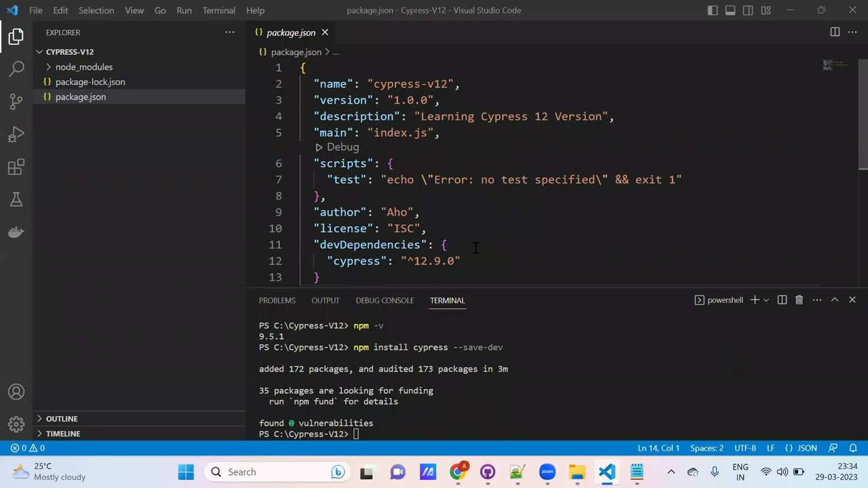Viewport: 868px width, 488px height.
Task: Switch to the PROBLEMS panel tab
Action: pyautogui.click(x=277, y=300)
